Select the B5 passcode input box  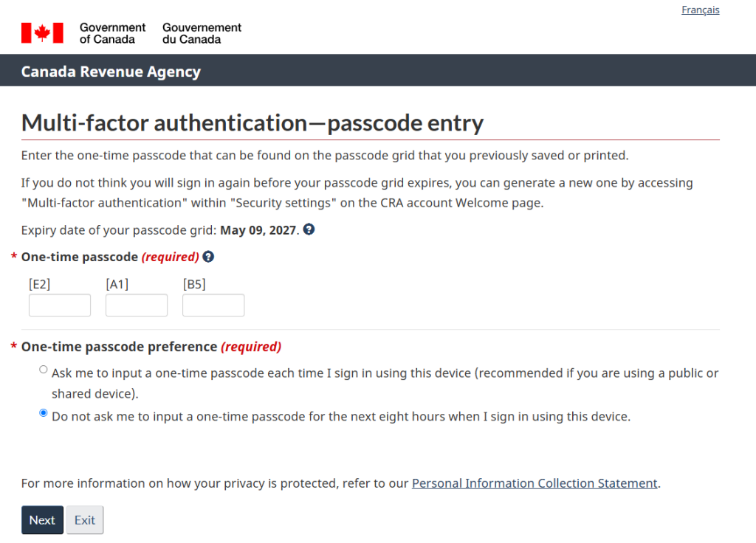point(213,305)
